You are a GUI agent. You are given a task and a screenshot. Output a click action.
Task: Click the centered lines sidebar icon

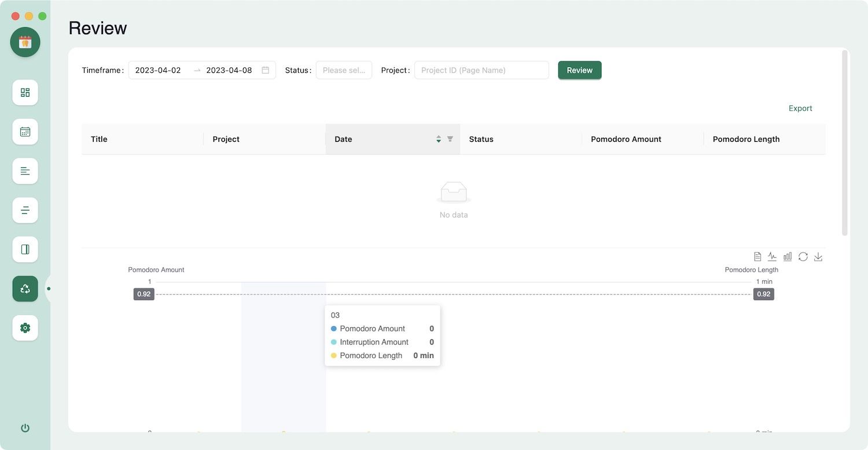pos(25,210)
